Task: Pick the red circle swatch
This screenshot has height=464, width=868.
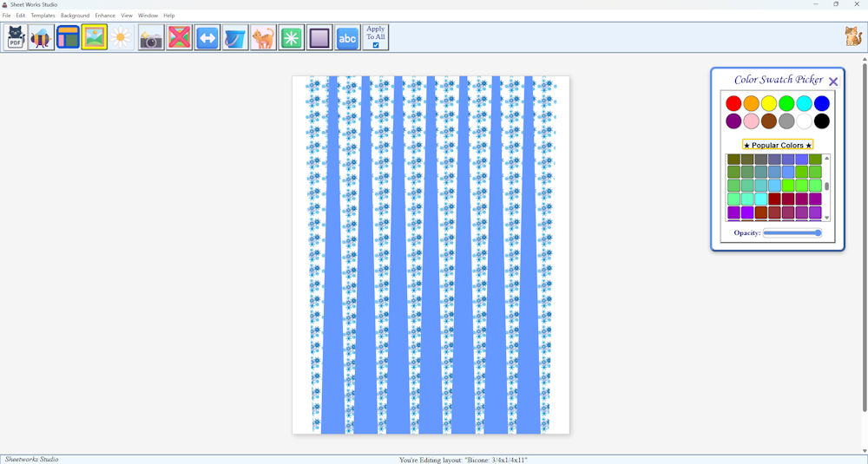Action: (x=733, y=103)
